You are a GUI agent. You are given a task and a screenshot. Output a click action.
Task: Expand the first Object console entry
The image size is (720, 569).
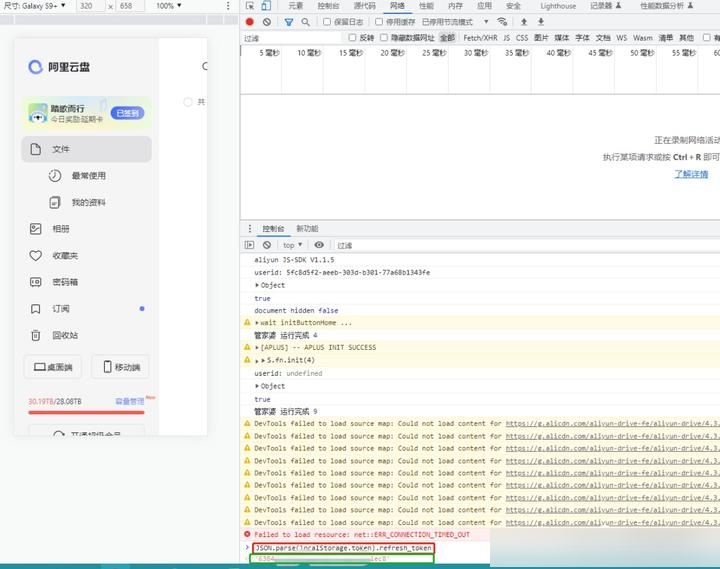point(257,285)
